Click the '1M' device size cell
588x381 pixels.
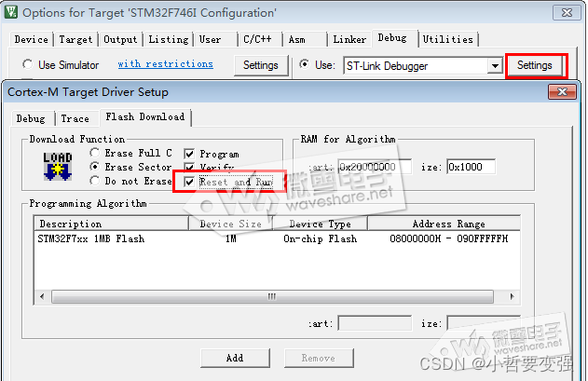click(230, 238)
